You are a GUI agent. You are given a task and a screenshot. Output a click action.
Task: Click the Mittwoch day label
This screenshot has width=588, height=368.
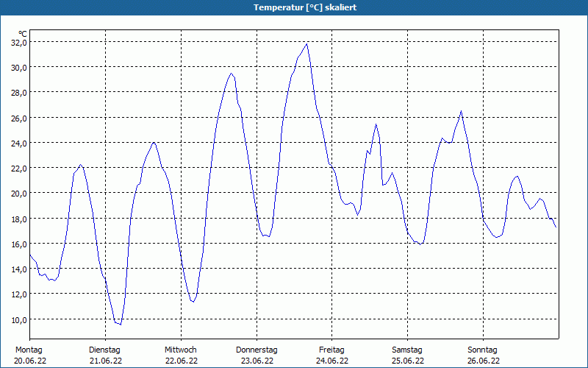[x=180, y=350]
